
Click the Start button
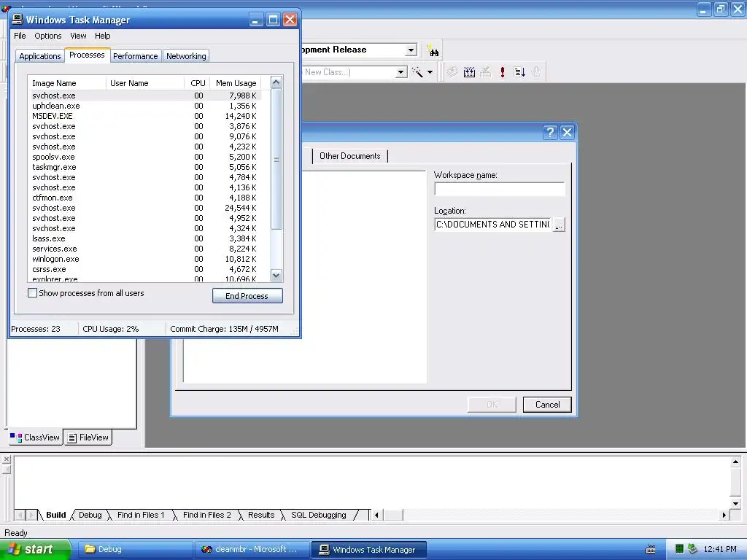tap(35, 549)
